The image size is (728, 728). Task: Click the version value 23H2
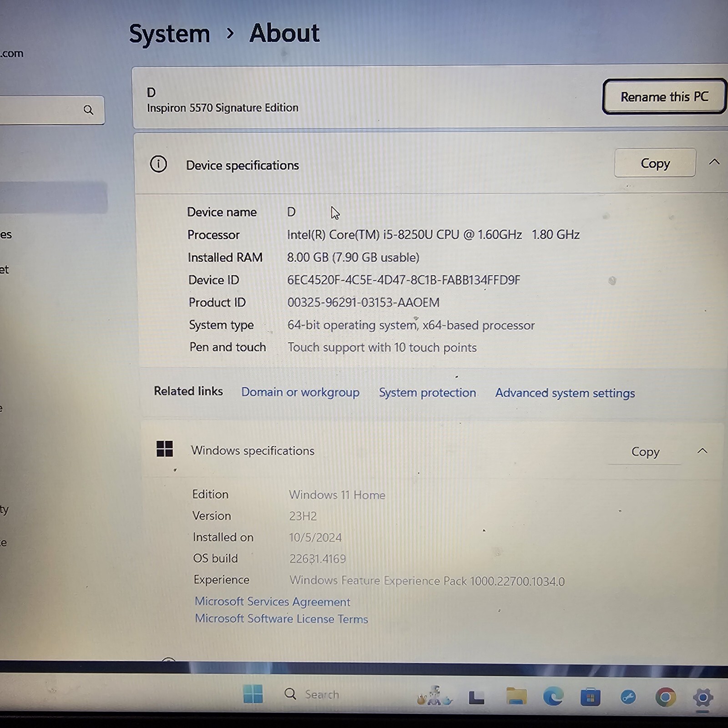click(303, 516)
